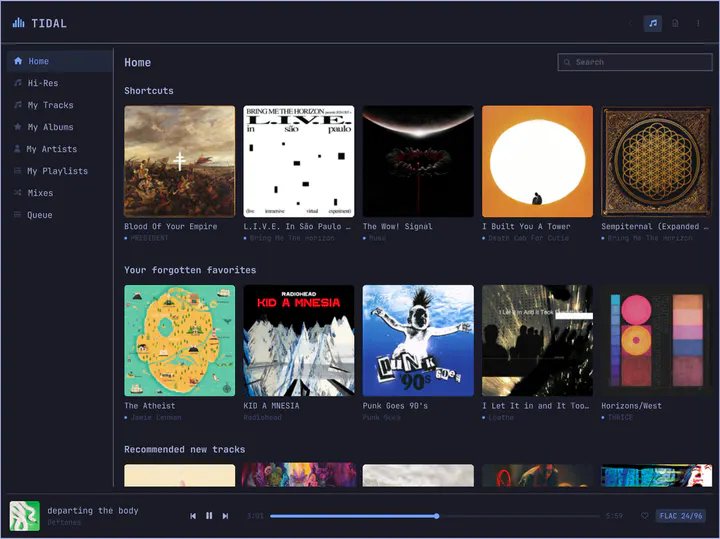Click the TIDAL logo icon
The image size is (720, 539).
click(x=18, y=23)
